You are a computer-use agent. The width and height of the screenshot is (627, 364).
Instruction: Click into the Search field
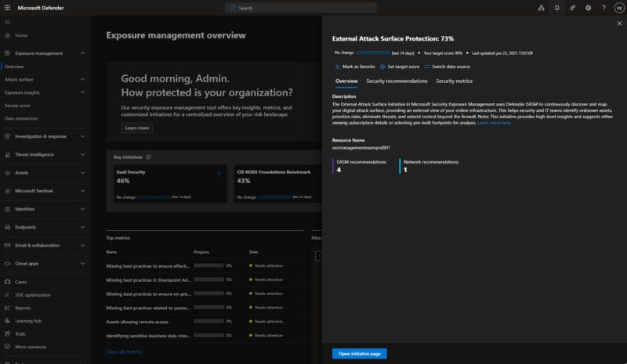pos(301,8)
